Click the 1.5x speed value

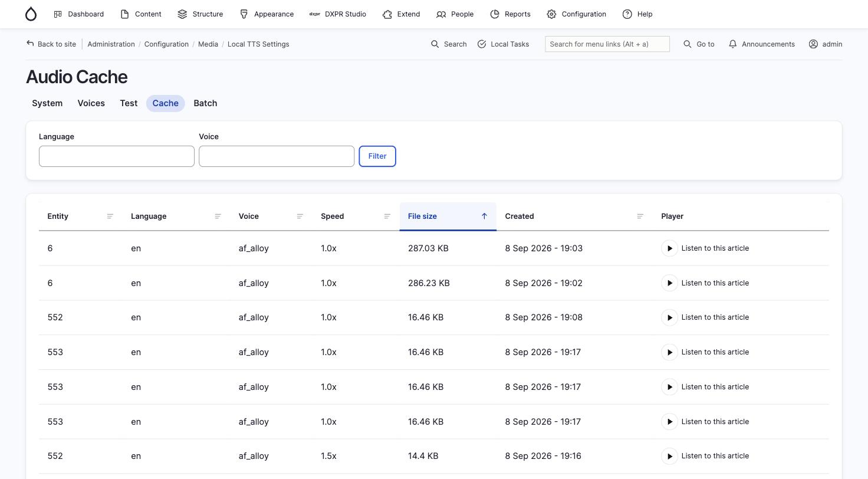329,456
